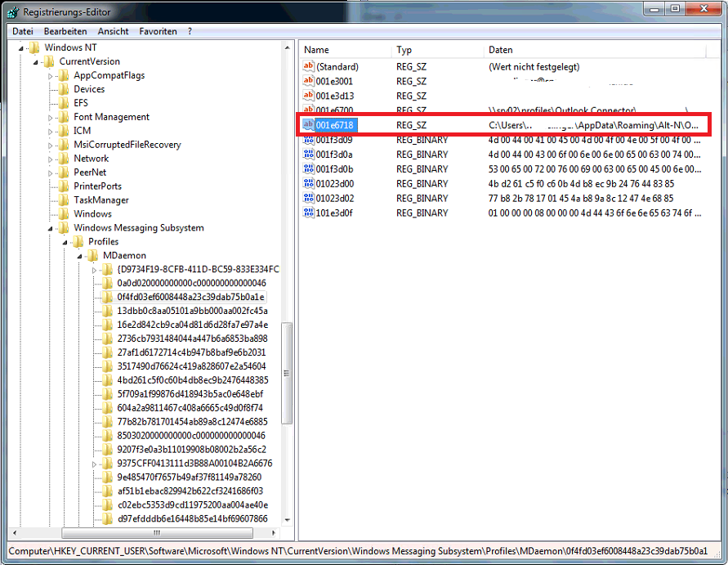728x565 pixels.
Task: Click the binary icon of 01023d00 value
Action: (x=308, y=184)
